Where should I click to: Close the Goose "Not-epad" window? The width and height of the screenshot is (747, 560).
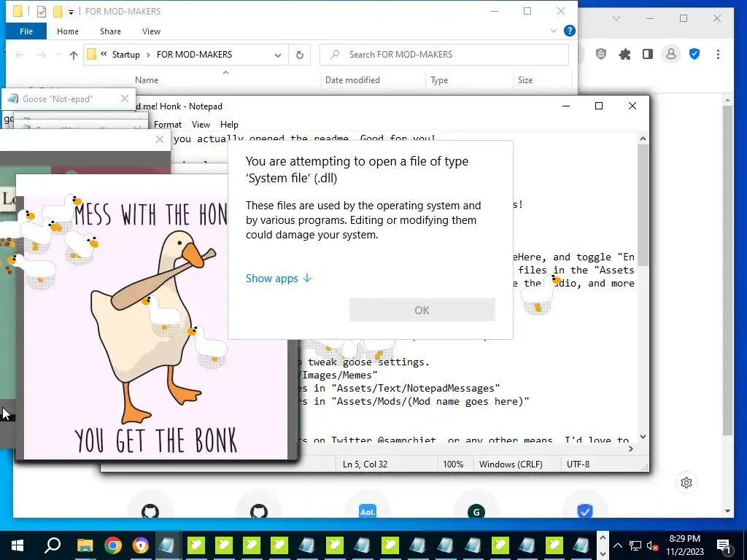(125, 98)
